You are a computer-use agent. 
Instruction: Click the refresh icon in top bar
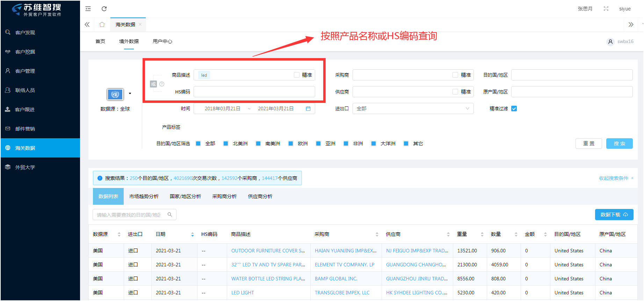point(104,9)
